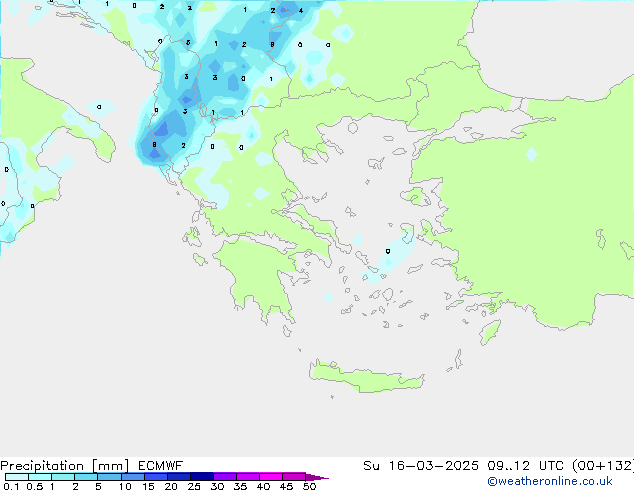Select the 0.5–1 mm legend color
Viewport: 634px width, 490px height.
coord(40,477)
